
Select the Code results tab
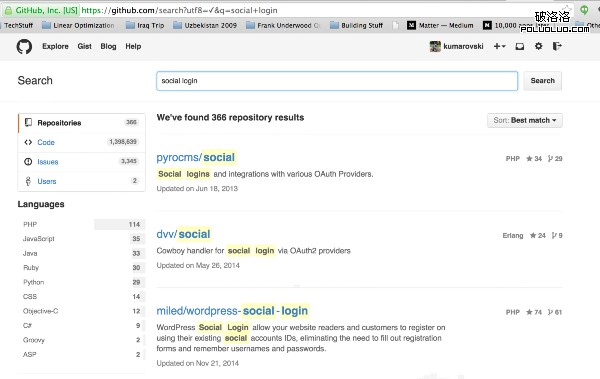tap(82, 142)
